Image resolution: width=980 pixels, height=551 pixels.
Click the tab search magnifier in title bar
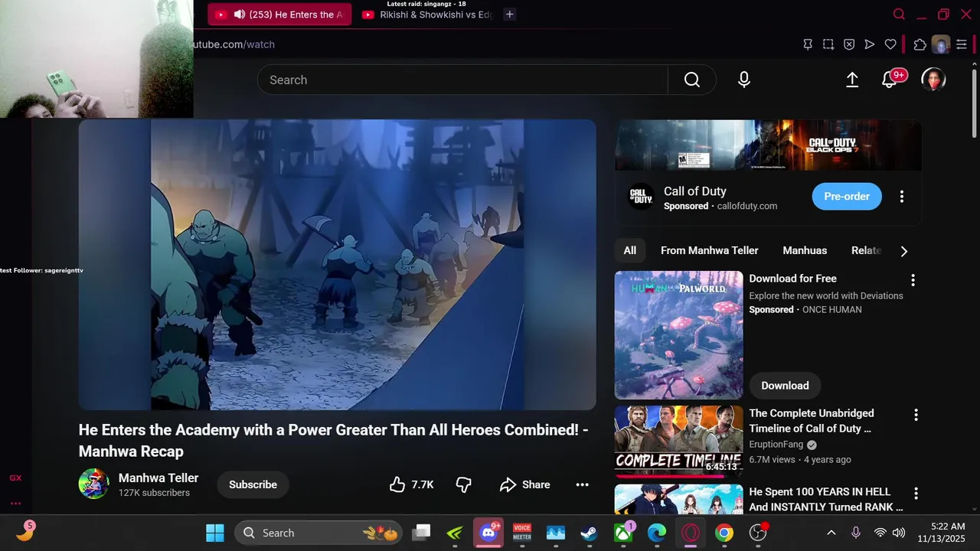click(x=900, y=15)
